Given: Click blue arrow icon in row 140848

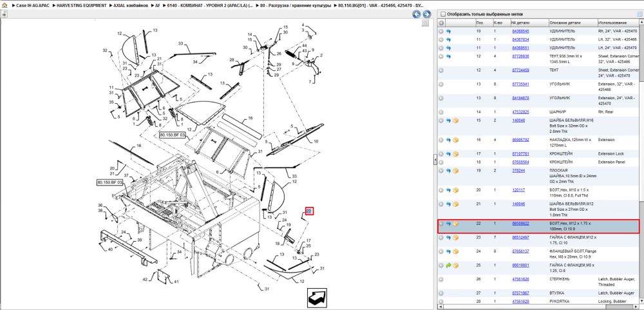Looking at the screenshot, I should pyautogui.click(x=448, y=121).
